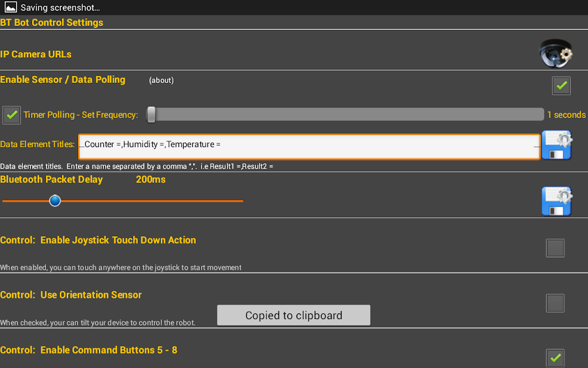
Task: Click the Bluetooth Packet Delay slider knob
Action: [55, 201]
